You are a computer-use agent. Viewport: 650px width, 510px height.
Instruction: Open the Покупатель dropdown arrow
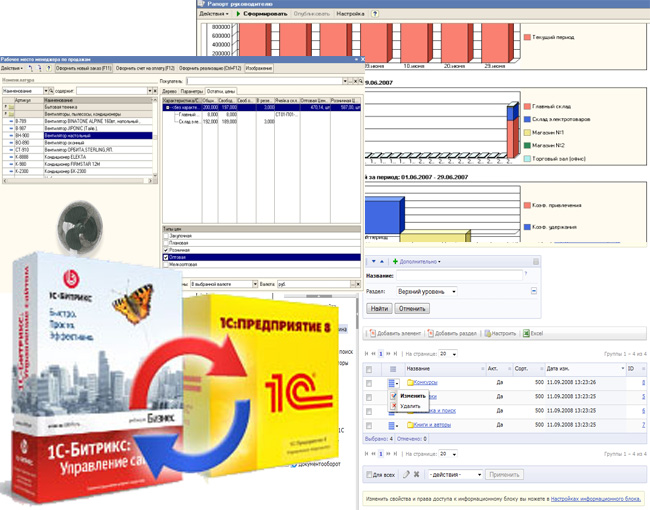click(x=345, y=81)
